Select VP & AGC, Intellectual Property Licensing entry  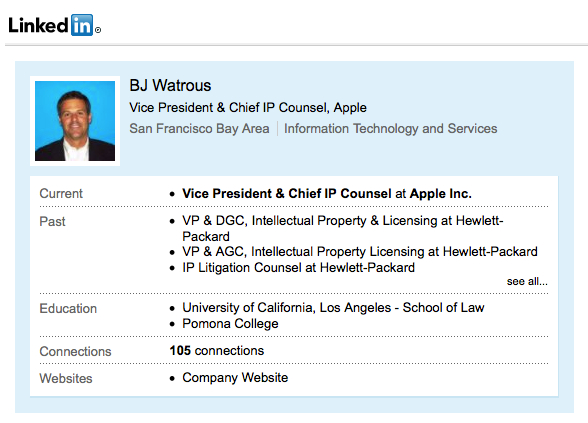360,252
